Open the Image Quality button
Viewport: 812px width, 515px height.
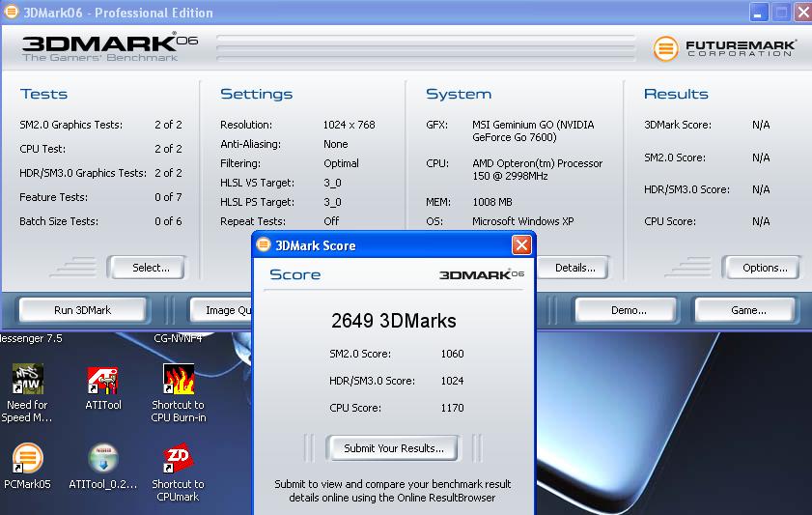click(222, 310)
